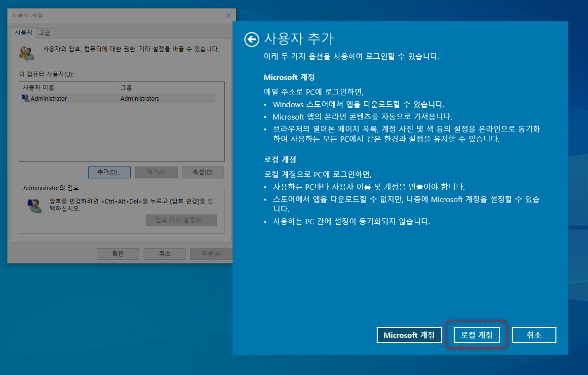Click the 적용(A) button

(x=211, y=254)
